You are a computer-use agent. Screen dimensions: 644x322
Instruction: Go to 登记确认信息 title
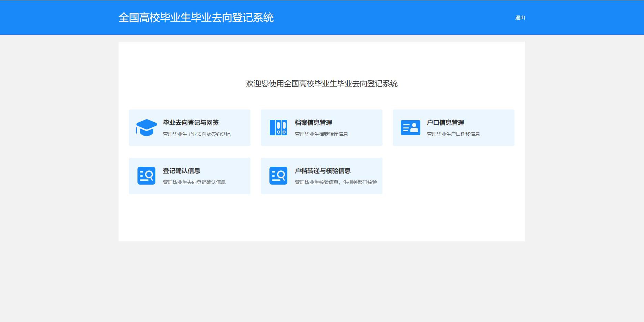(181, 171)
